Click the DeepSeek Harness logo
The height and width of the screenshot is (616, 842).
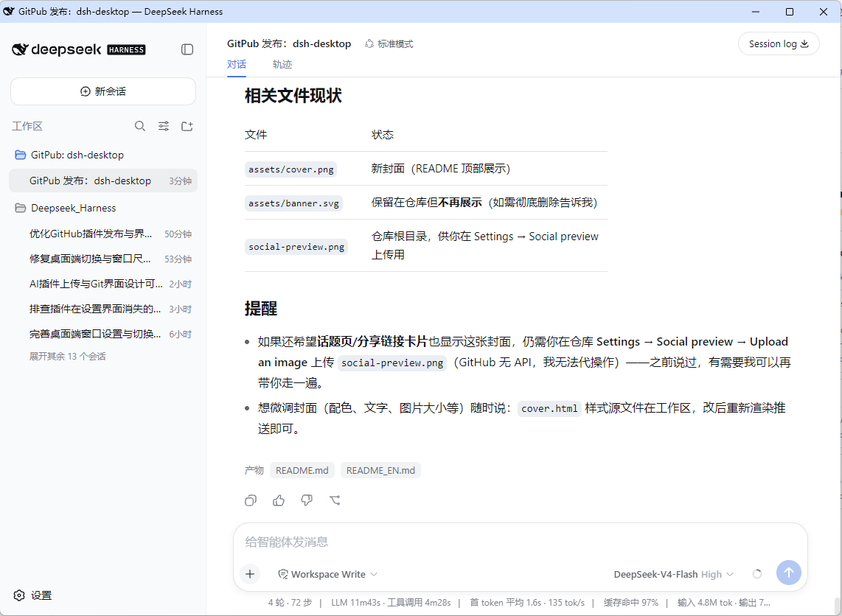pyautogui.click(x=78, y=49)
